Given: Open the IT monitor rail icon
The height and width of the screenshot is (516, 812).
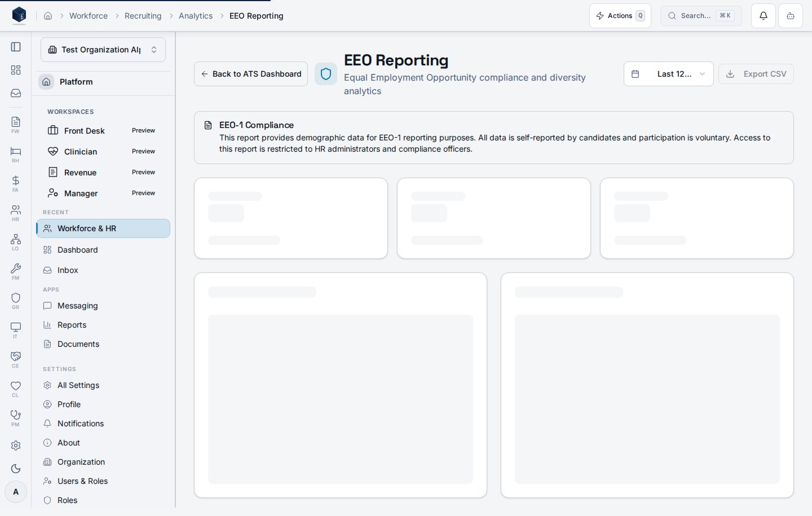Looking at the screenshot, I should coord(16,330).
